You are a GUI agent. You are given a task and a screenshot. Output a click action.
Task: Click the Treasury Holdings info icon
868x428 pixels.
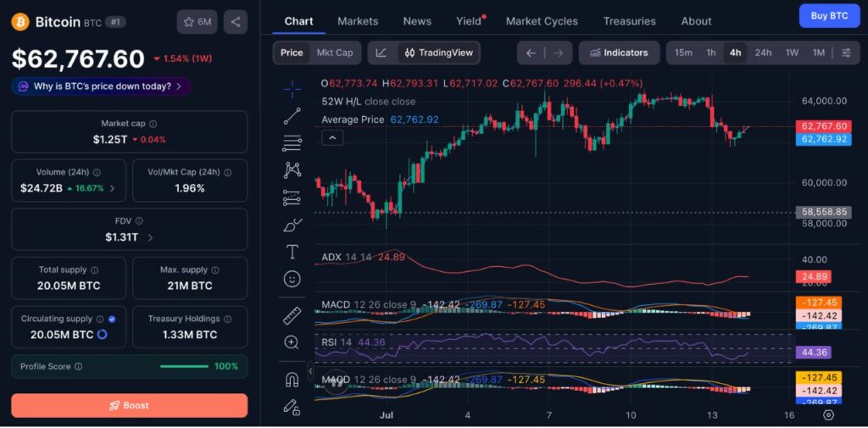[x=228, y=319]
